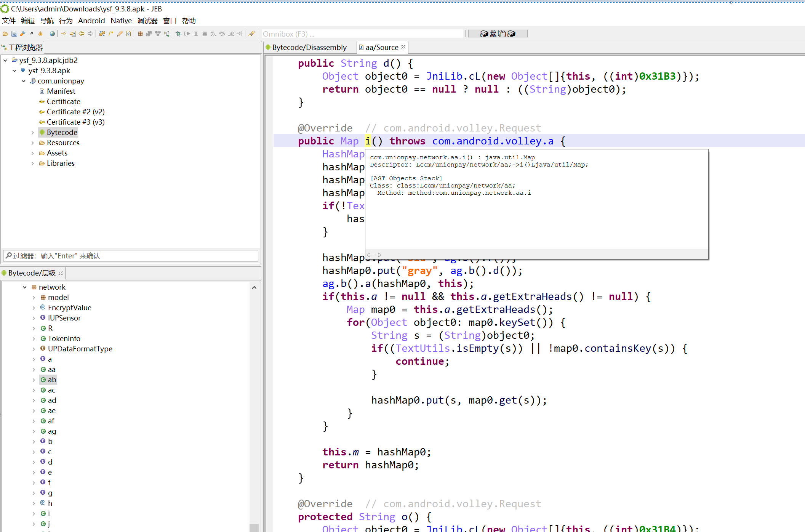
Task: Click the globe icon in toolbar
Action: (x=52, y=34)
